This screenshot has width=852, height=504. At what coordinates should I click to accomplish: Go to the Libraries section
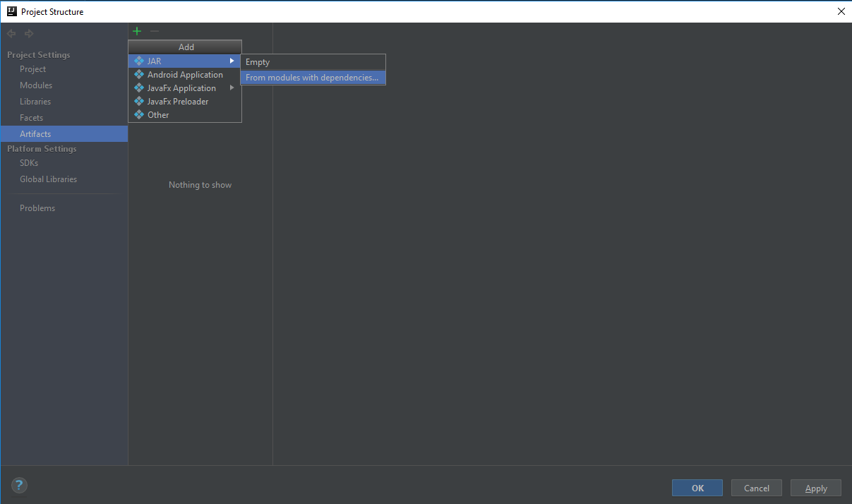(35, 102)
